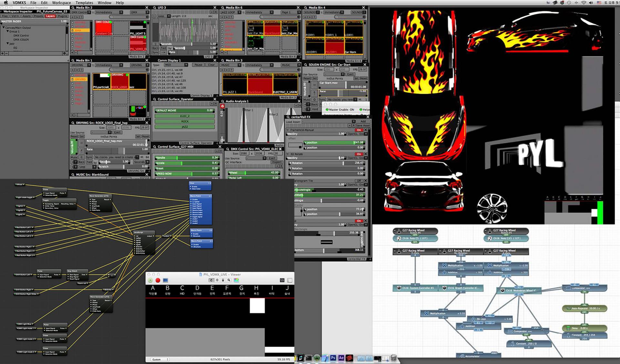Toggle Sync button in LFO 3 panel
This screenshot has width=620, height=364.
pos(155,52)
